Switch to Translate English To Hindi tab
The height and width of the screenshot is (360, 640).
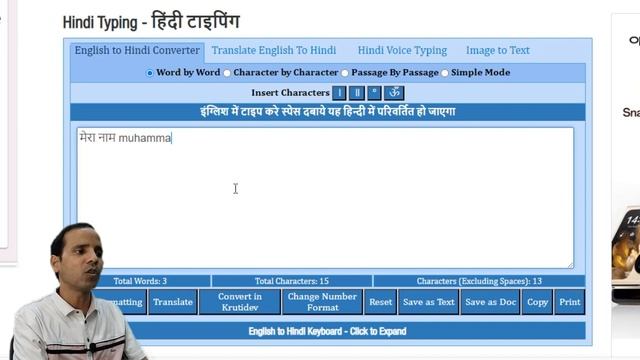(274, 51)
